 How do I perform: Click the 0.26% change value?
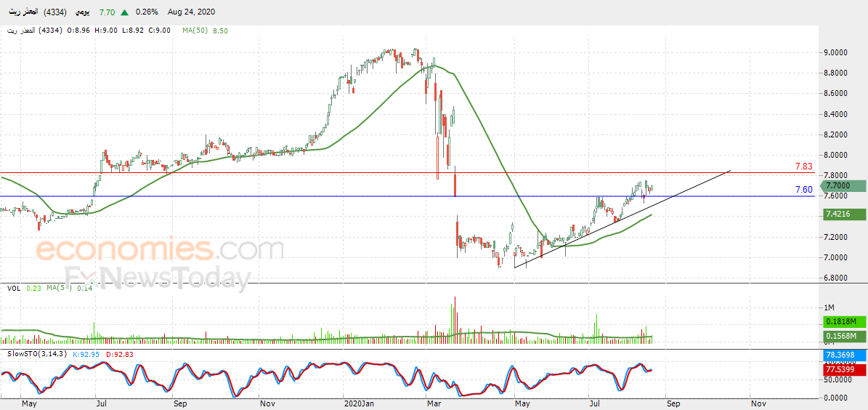point(146,12)
